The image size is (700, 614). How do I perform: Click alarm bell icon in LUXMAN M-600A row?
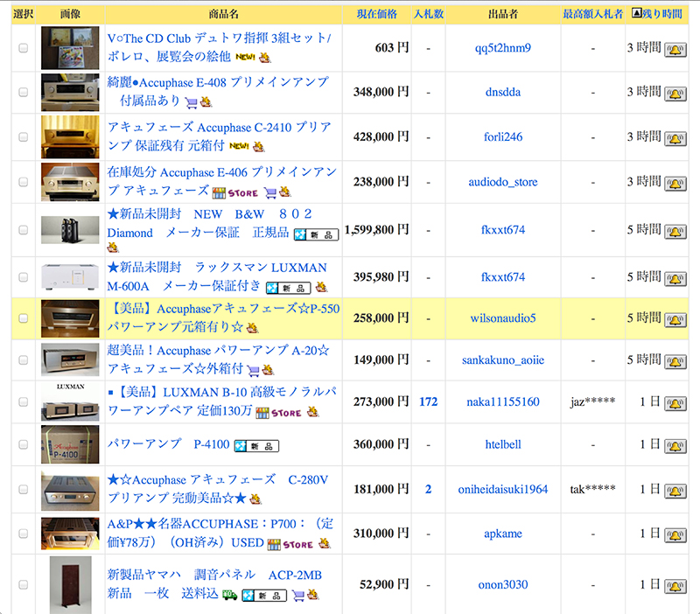(675, 279)
